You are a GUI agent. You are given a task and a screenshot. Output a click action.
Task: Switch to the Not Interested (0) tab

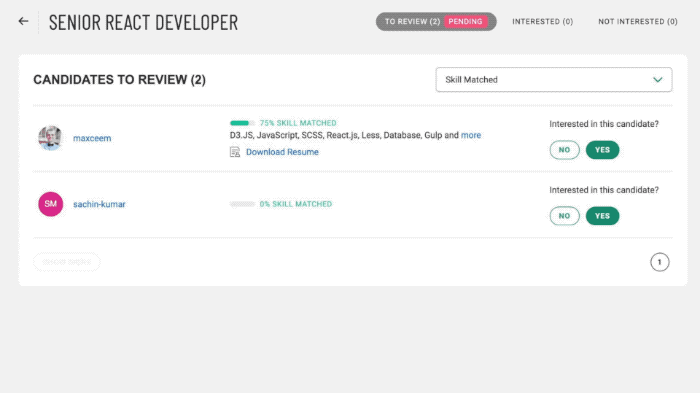(638, 21)
